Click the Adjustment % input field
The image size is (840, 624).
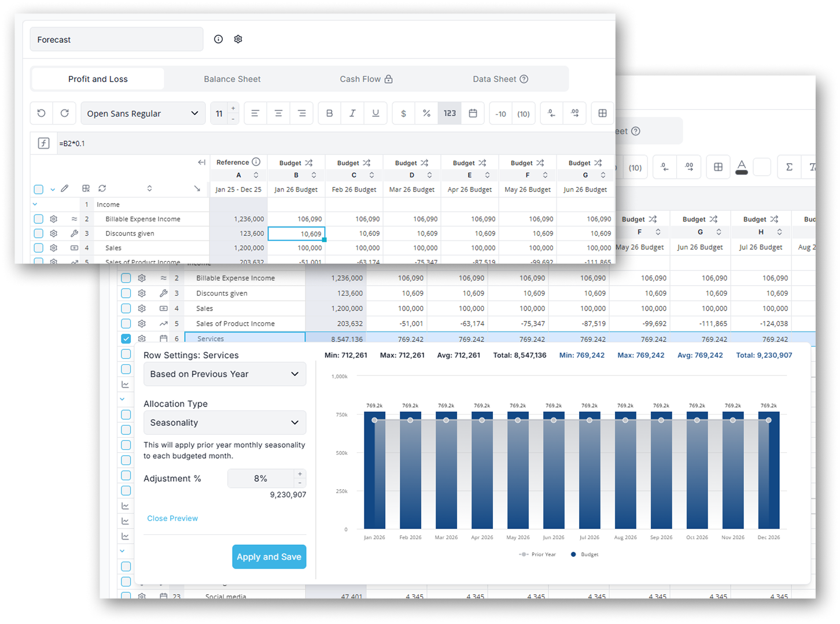[x=261, y=479]
